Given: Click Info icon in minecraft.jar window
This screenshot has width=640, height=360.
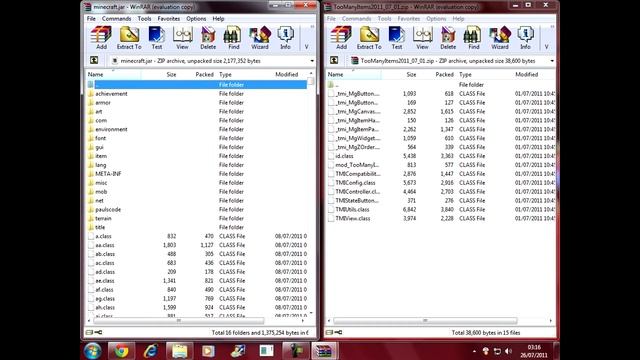Looking at the screenshot, I should [x=285, y=38].
